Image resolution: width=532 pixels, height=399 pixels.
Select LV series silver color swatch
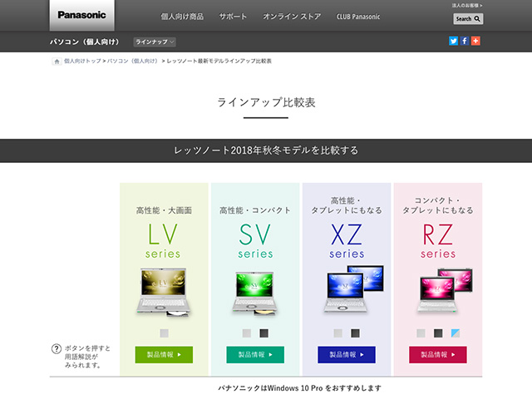coord(165,333)
